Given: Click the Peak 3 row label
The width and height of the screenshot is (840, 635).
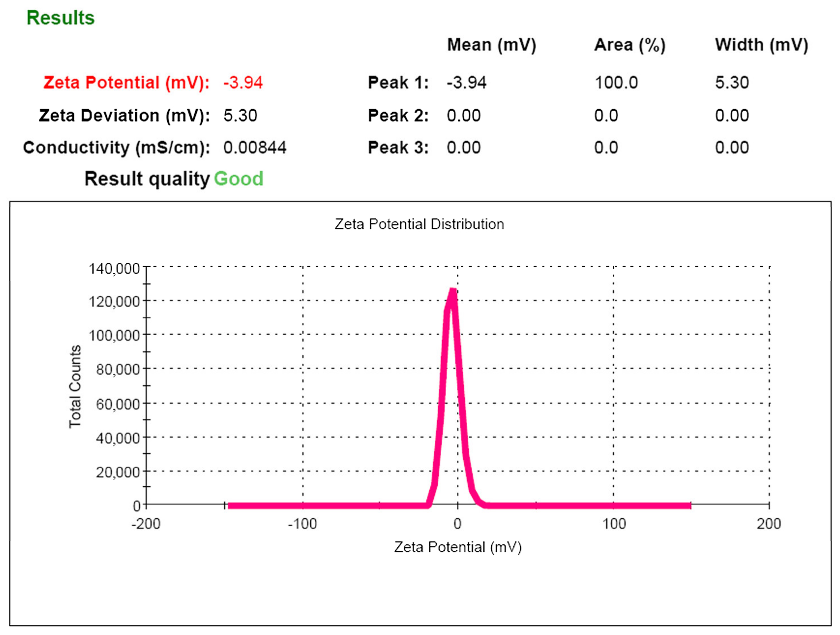Looking at the screenshot, I should click(x=398, y=147).
